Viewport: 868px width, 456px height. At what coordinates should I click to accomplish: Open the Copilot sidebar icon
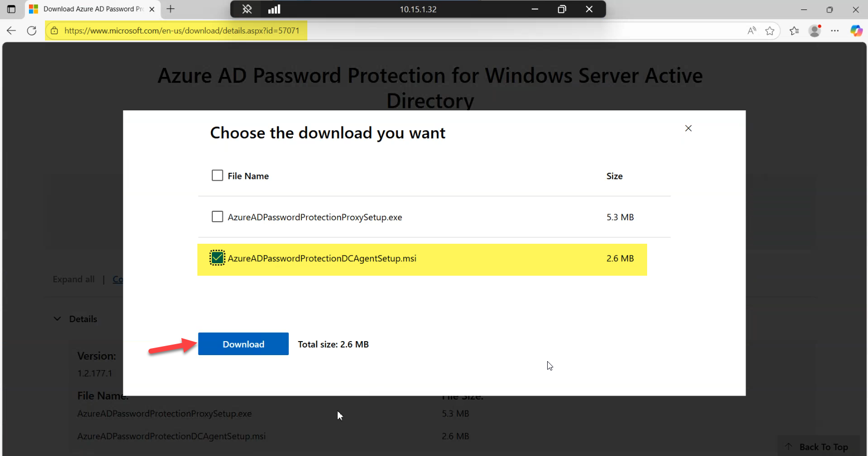(857, 31)
